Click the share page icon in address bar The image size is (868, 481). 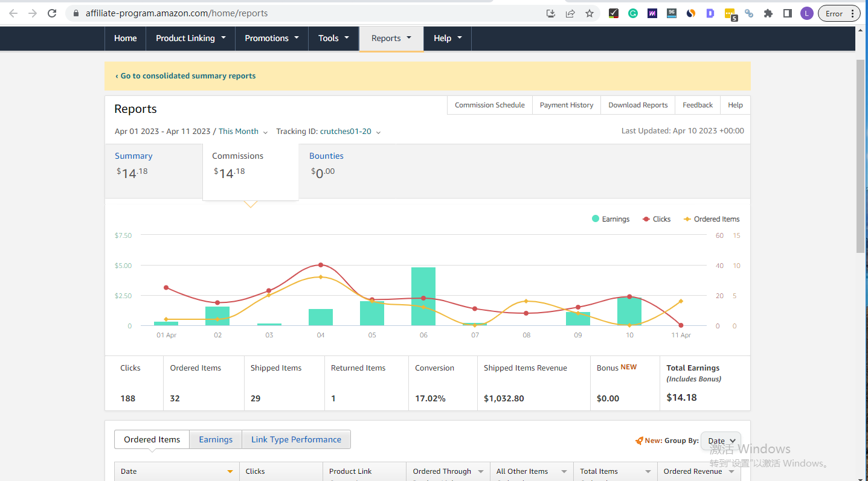[x=570, y=13]
